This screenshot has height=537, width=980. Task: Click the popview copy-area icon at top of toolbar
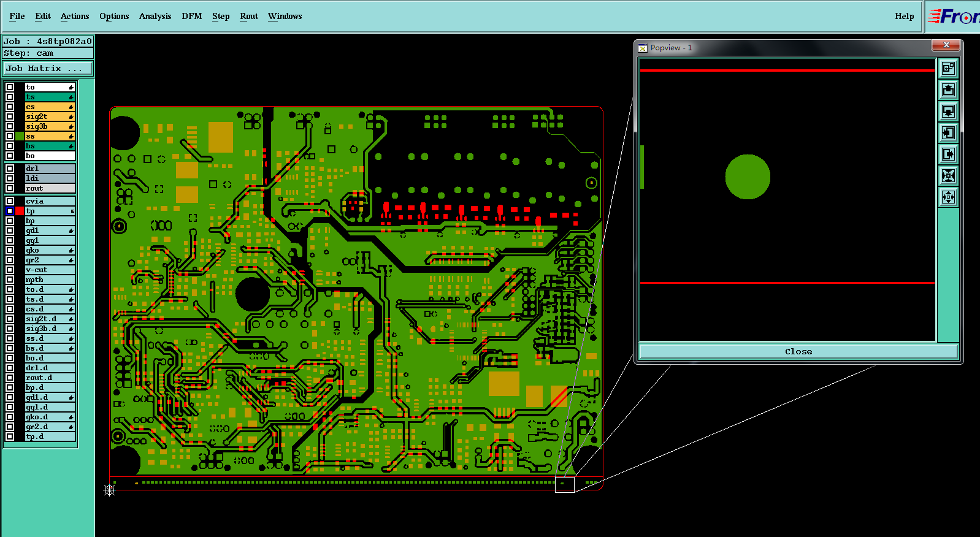point(948,69)
